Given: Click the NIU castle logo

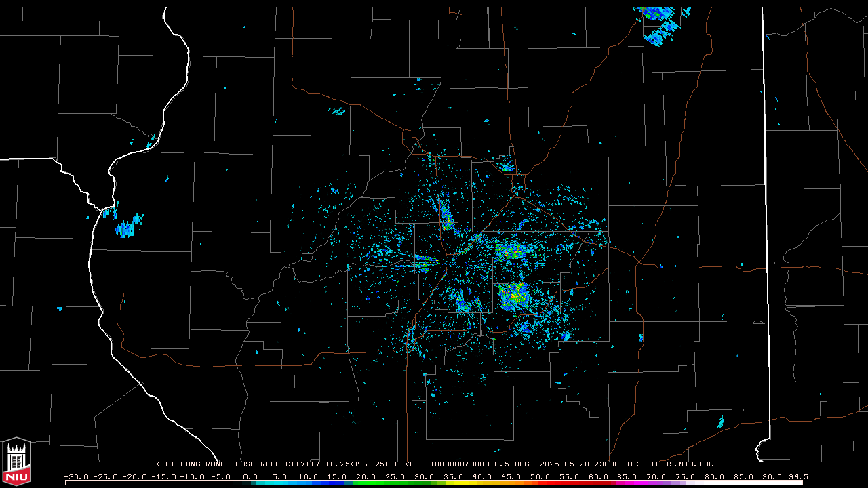Looking at the screenshot, I should click(x=16, y=461).
